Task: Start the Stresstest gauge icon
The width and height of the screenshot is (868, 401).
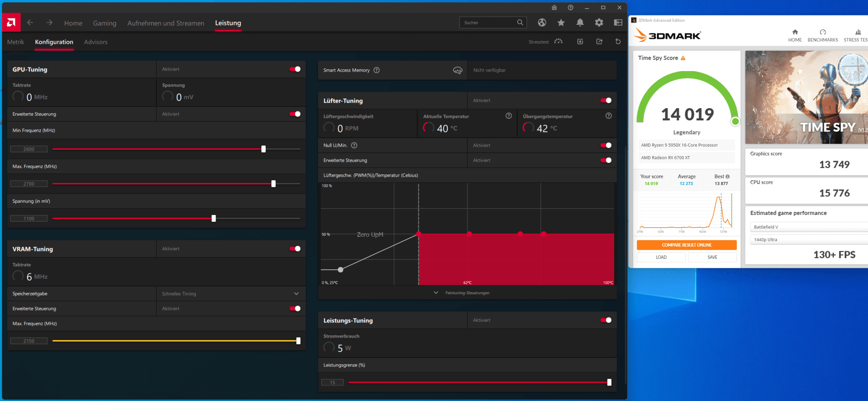Action: pos(559,41)
